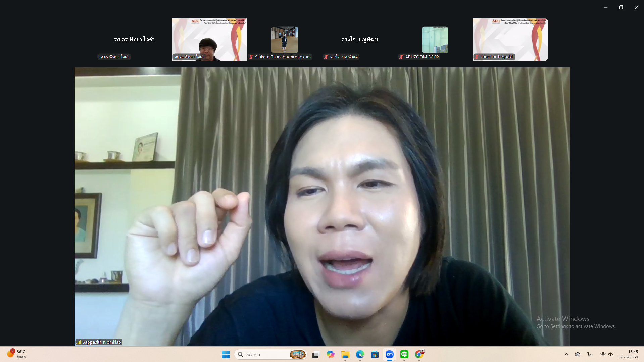Open File Explorer from the taskbar
Screen dimensions: 644x362
(345, 354)
